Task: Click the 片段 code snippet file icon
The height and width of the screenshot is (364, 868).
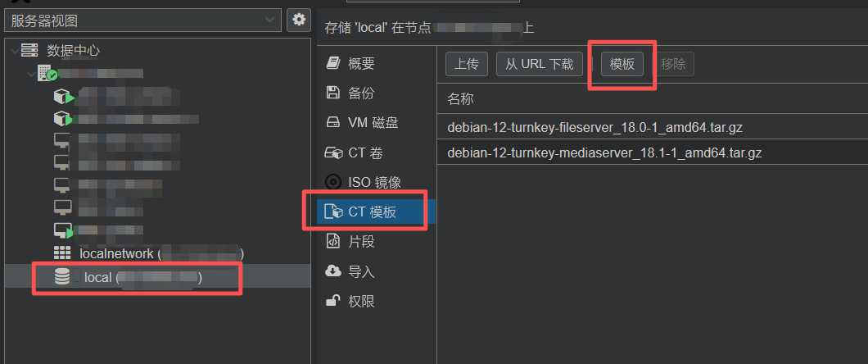Action: click(332, 241)
